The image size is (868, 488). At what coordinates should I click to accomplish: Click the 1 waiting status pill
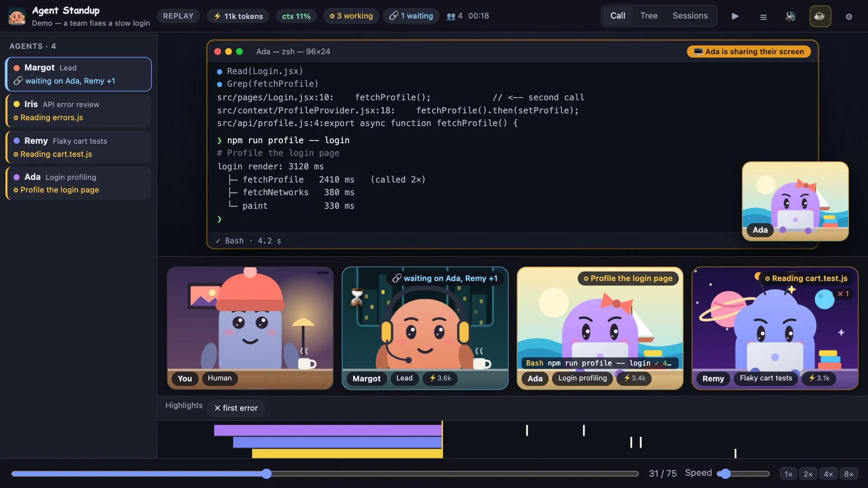[x=411, y=16]
